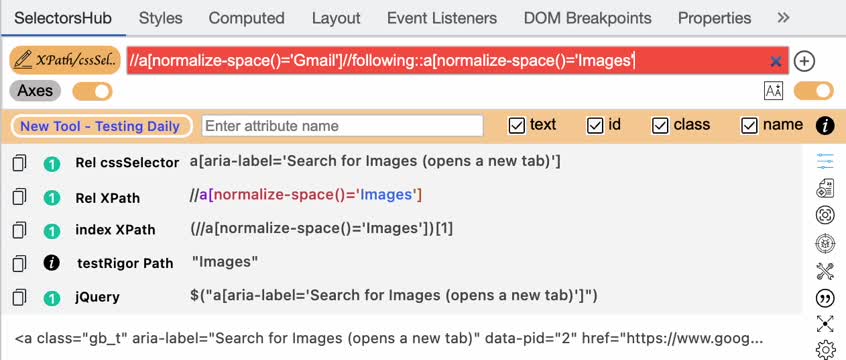Click the New Tool - Testing Daily button

pyautogui.click(x=101, y=126)
